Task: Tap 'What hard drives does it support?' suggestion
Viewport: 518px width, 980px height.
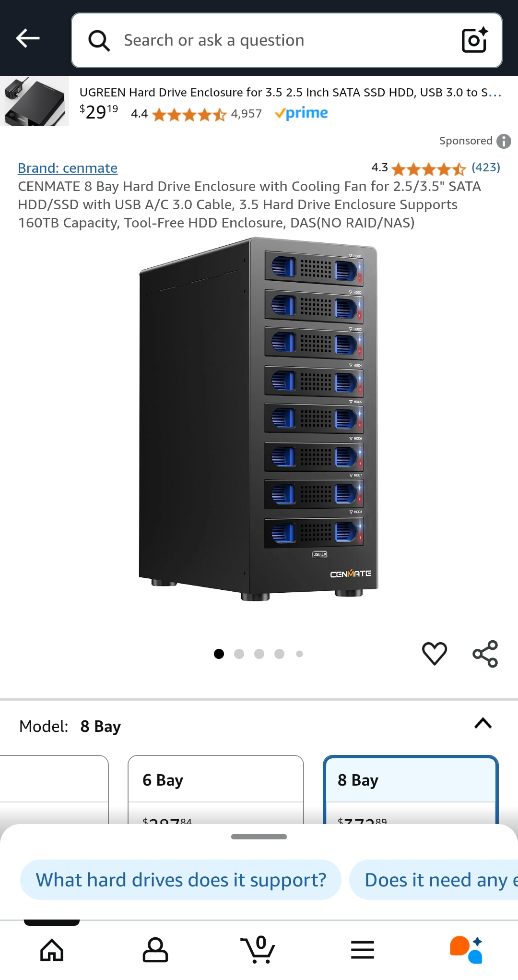Action: pyautogui.click(x=181, y=880)
